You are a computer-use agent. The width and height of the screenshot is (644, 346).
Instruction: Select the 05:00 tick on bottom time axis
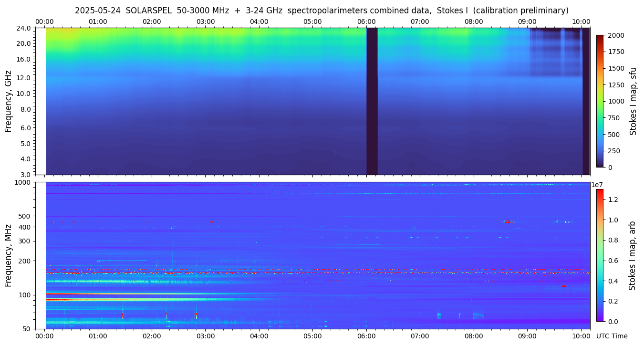point(312,336)
